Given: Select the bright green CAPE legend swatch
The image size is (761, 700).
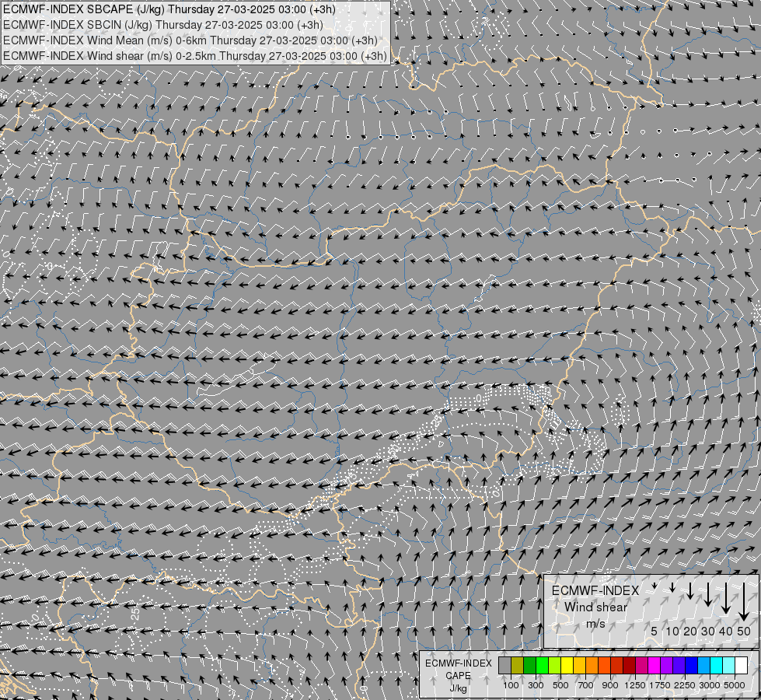Looking at the screenshot, I should 542,666.
